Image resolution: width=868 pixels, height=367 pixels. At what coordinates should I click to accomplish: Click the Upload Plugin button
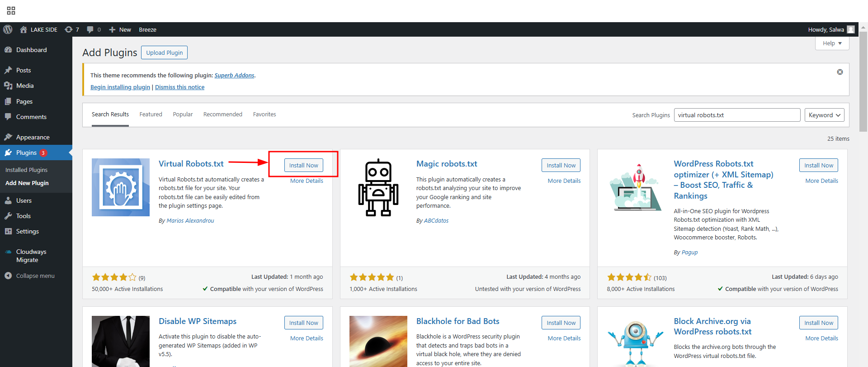tap(165, 52)
